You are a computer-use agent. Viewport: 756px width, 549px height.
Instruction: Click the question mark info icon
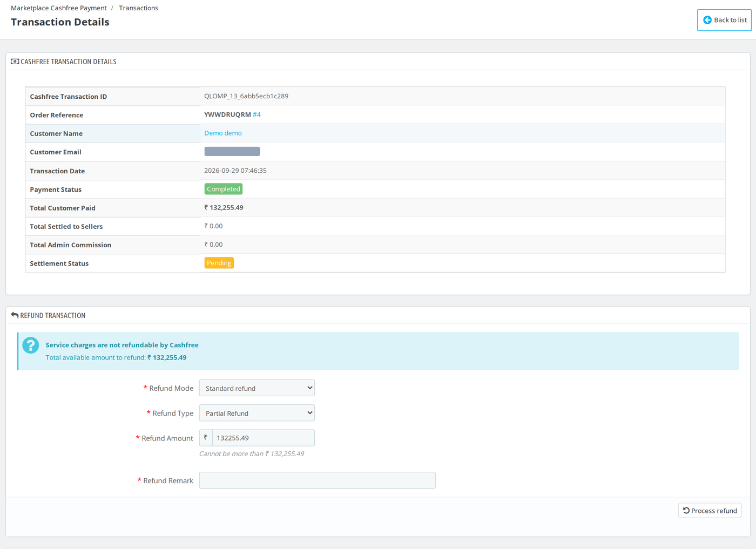coord(31,345)
